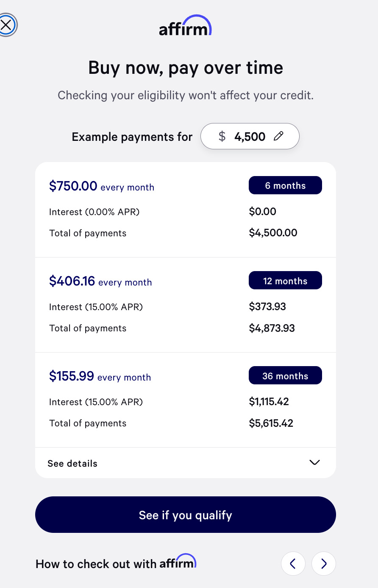Open the See details section label

(72, 463)
